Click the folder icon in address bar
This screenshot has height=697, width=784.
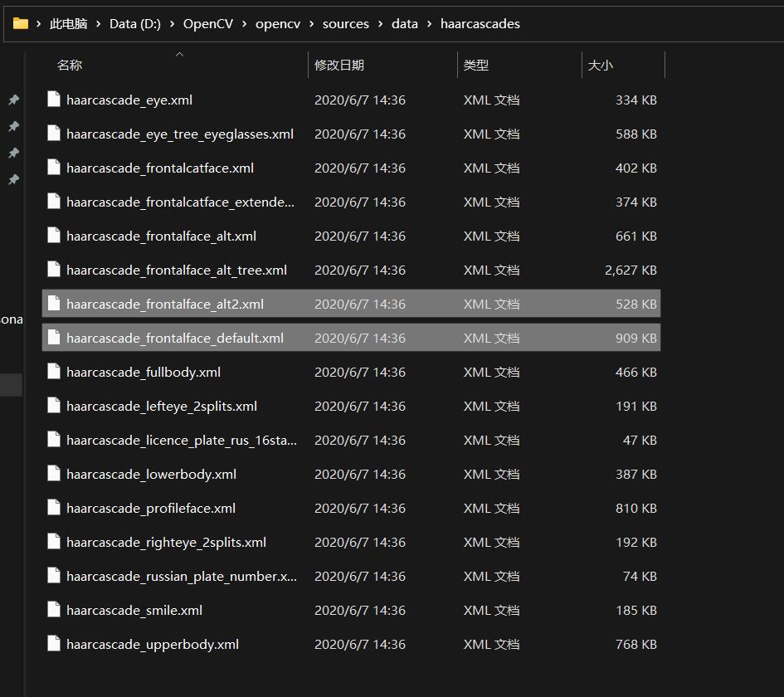[21, 23]
